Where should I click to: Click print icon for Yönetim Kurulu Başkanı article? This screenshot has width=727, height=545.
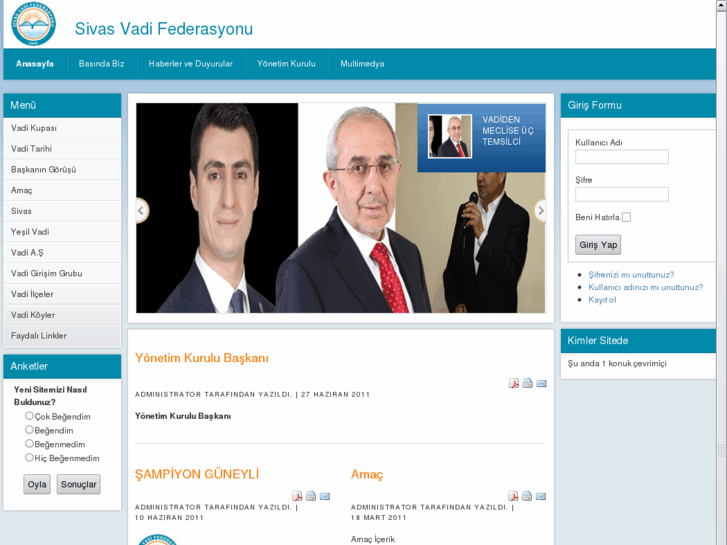(x=528, y=384)
